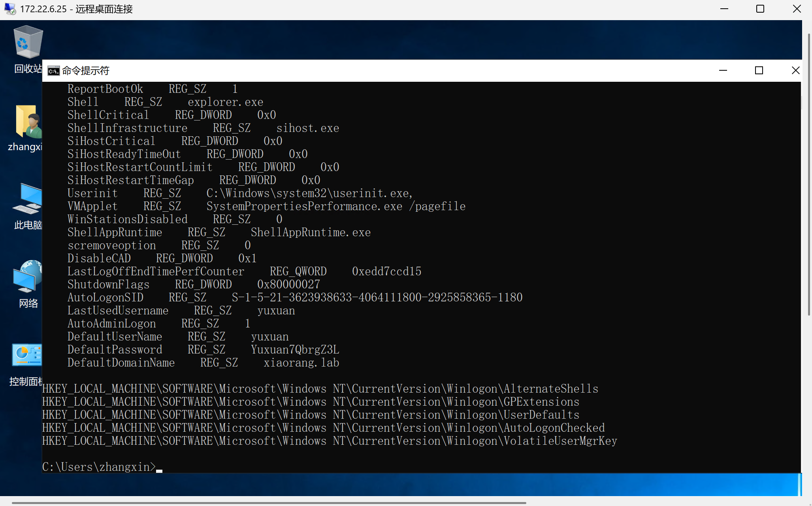Click the AutoLogonSID value string
Viewport: 812px width, 506px height.
click(x=377, y=297)
